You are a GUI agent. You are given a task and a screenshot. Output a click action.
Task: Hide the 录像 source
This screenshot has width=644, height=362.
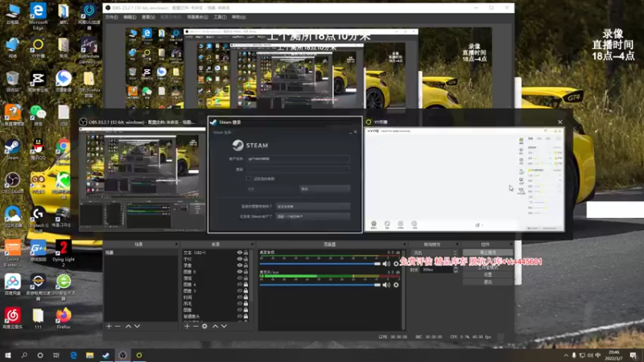coord(239,265)
